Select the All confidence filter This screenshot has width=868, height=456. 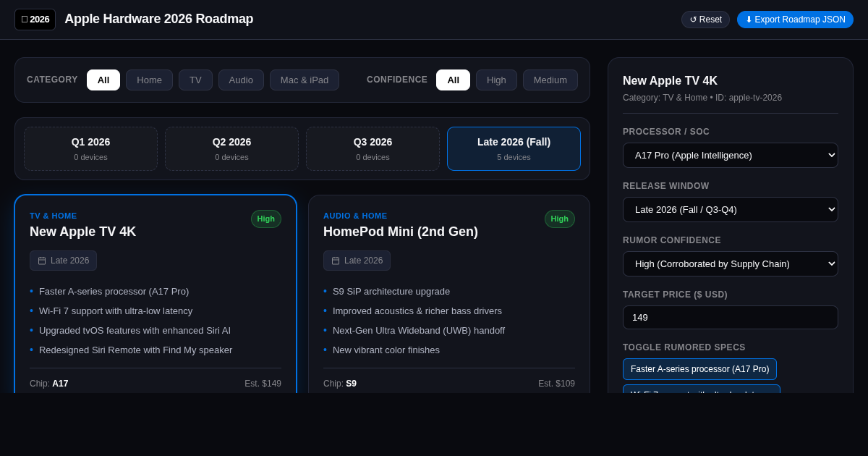tap(453, 80)
